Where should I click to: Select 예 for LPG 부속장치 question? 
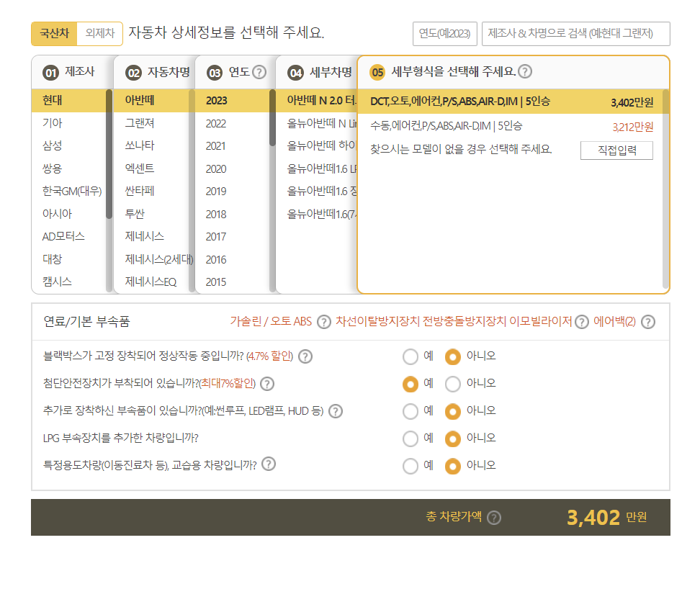(410, 439)
